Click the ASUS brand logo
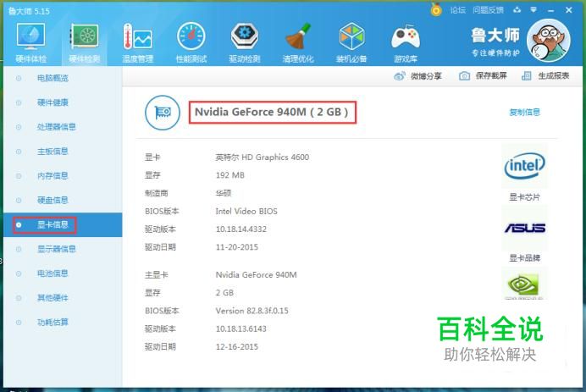 pos(525,228)
